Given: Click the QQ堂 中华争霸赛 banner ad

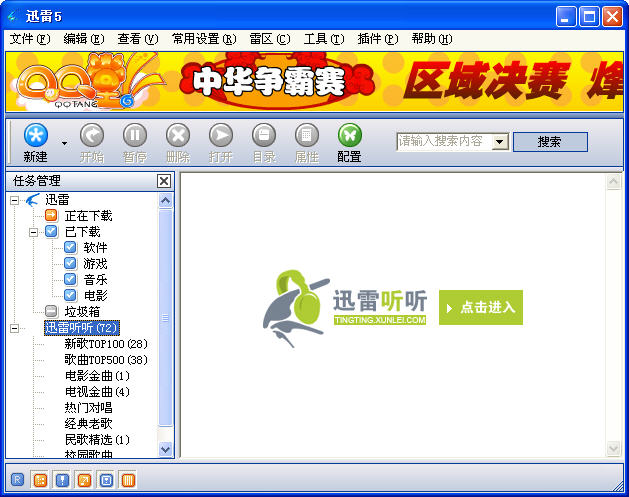Looking at the screenshot, I should 314,82.
